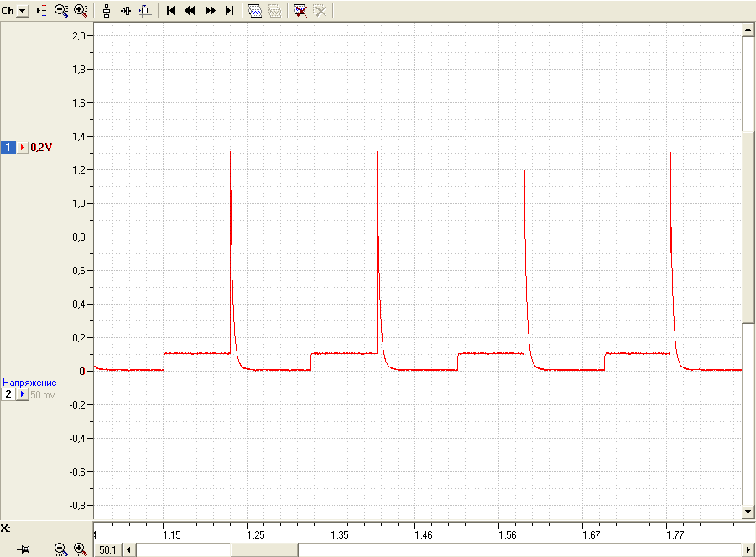This screenshot has width=756, height=557.
Task: Click vertical scrollbar down arrow
Action: click(x=748, y=512)
